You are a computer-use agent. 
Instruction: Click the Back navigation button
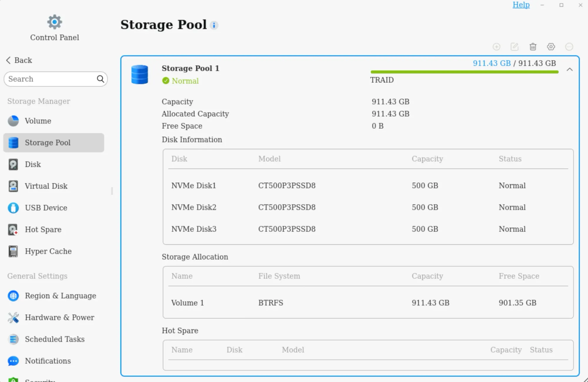pyautogui.click(x=19, y=60)
